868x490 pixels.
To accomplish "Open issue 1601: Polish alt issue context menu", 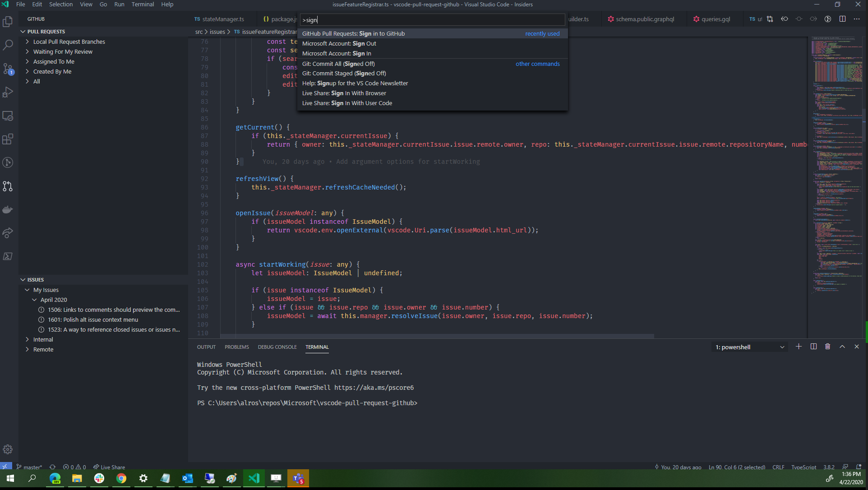I will [x=92, y=319].
